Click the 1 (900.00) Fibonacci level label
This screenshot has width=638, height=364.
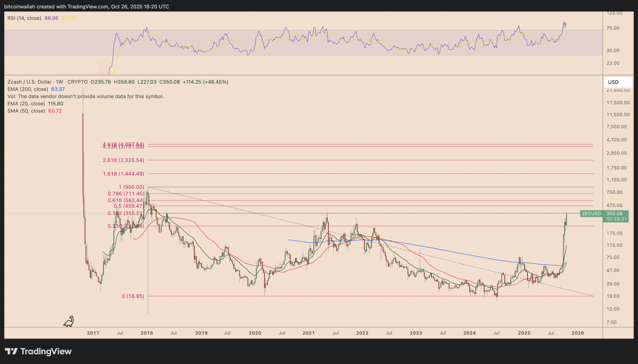click(x=131, y=187)
